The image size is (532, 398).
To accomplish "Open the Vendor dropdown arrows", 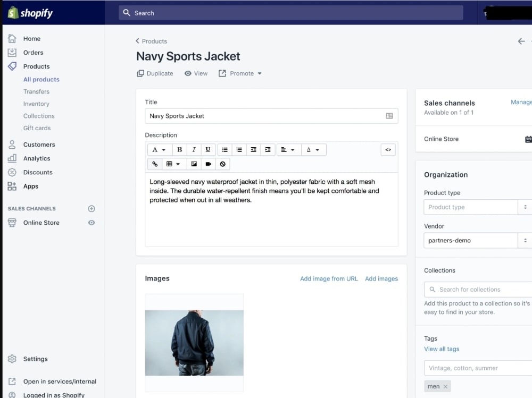I will [525, 240].
